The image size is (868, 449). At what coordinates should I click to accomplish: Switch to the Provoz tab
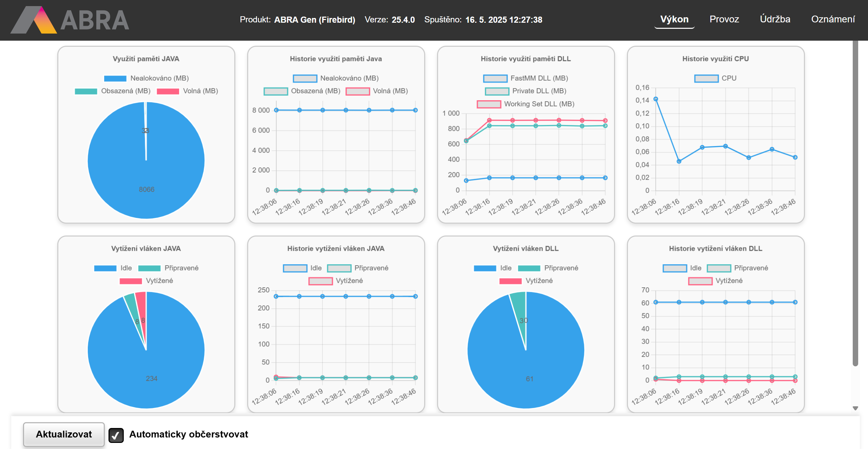click(724, 19)
